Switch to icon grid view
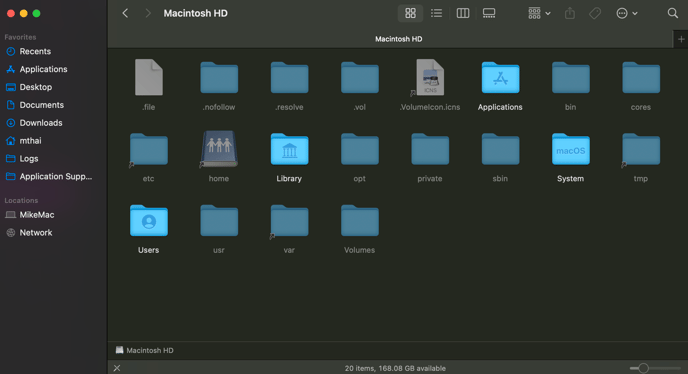Image resolution: width=688 pixels, height=374 pixels. (410, 13)
